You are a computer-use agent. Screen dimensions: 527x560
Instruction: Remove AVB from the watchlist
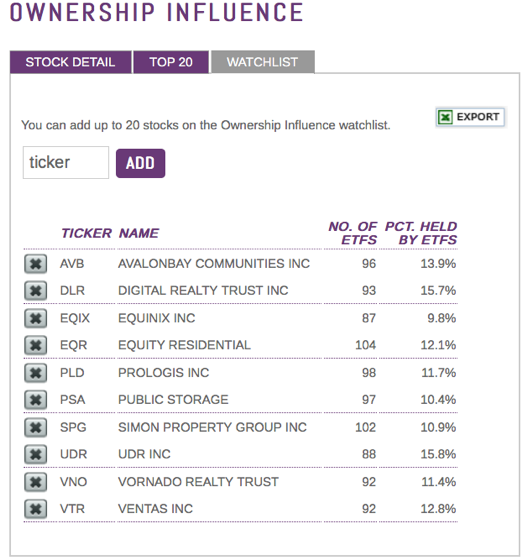[35, 264]
